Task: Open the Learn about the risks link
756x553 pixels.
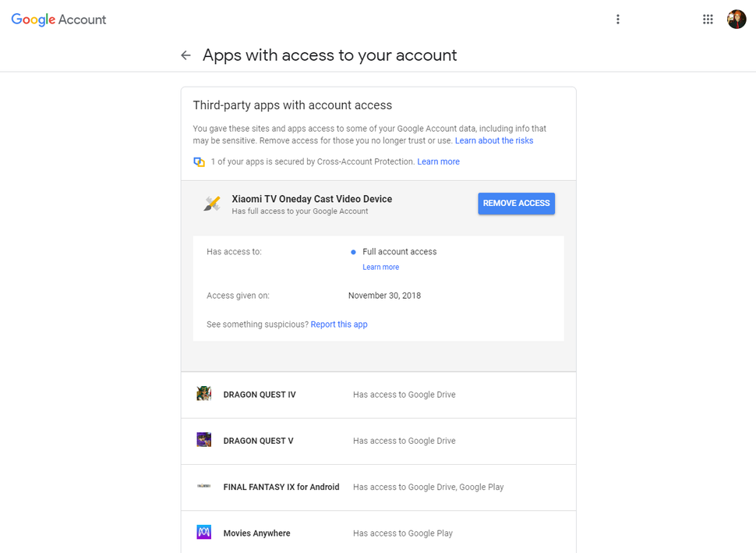Action: coord(494,140)
